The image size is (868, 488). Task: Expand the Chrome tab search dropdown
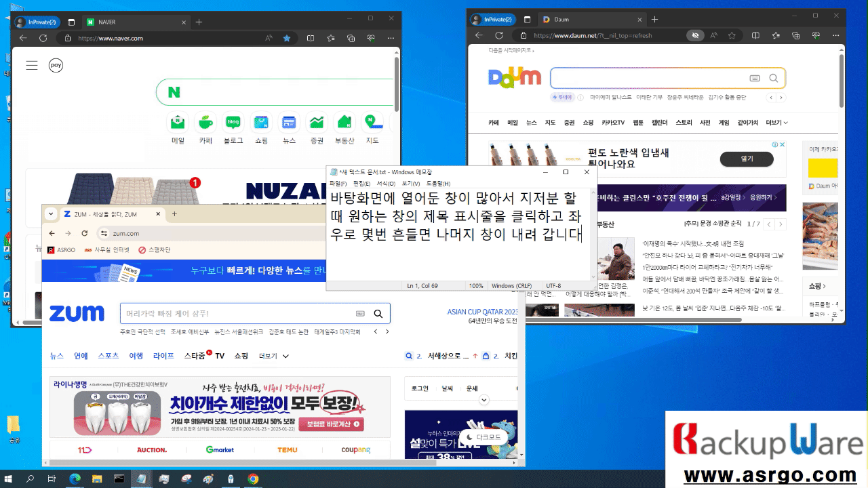tap(51, 213)
